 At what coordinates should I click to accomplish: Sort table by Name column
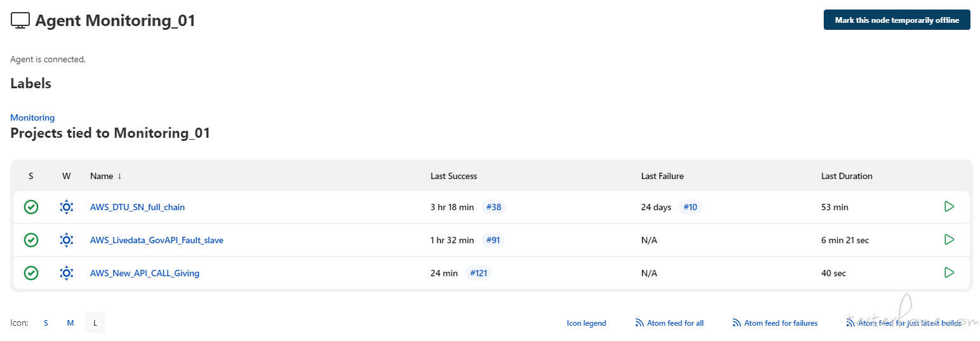coord(102,176)
